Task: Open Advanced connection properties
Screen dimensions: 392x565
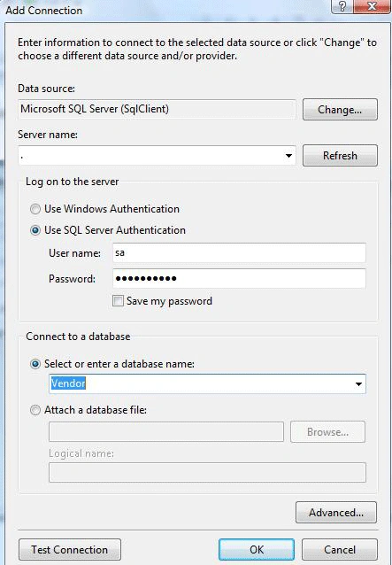Action: click(x=336, y=513)
